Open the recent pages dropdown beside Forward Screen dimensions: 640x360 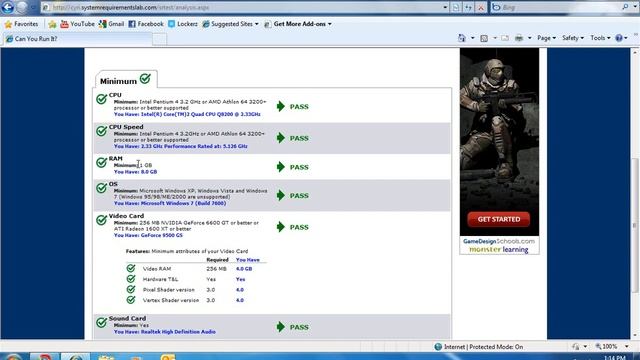(33, 7)
